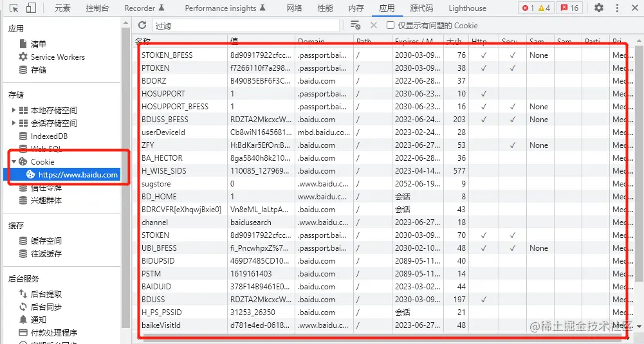
Task: Click the sidebar vertical scrollbar
Action: click(x=125, y=177)
